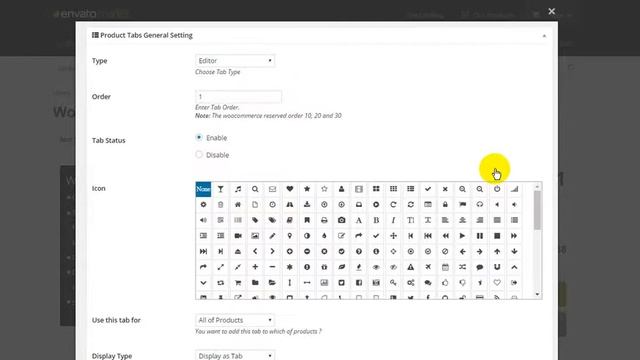Image resolution: width=640 pixels, height=360 pixels.
Task: Pick the music note icon
Action: click(x=238, y=189)
